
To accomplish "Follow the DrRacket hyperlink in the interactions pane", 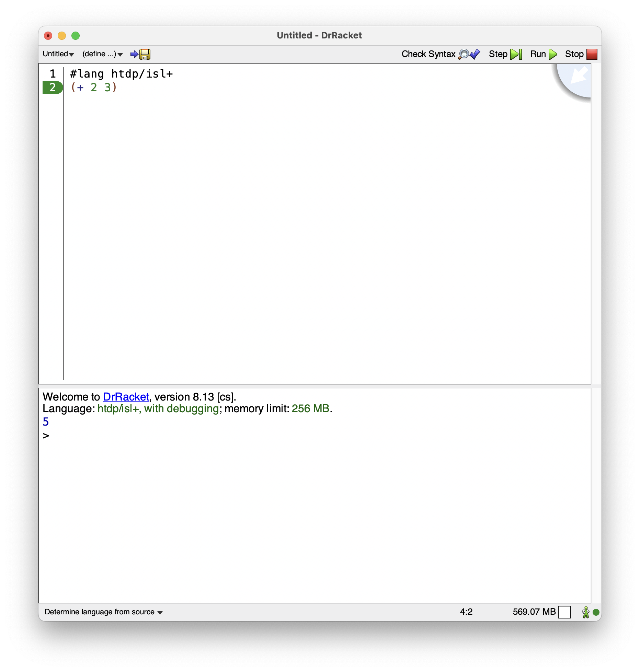I will click(126, 397).
